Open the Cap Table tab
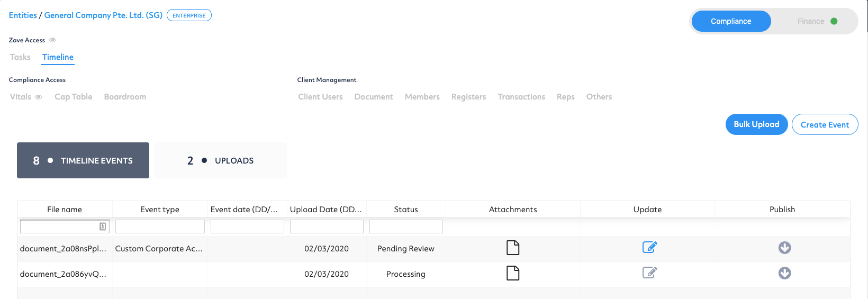Viewport: 868px width, 299px height. [x=74, y=97]
